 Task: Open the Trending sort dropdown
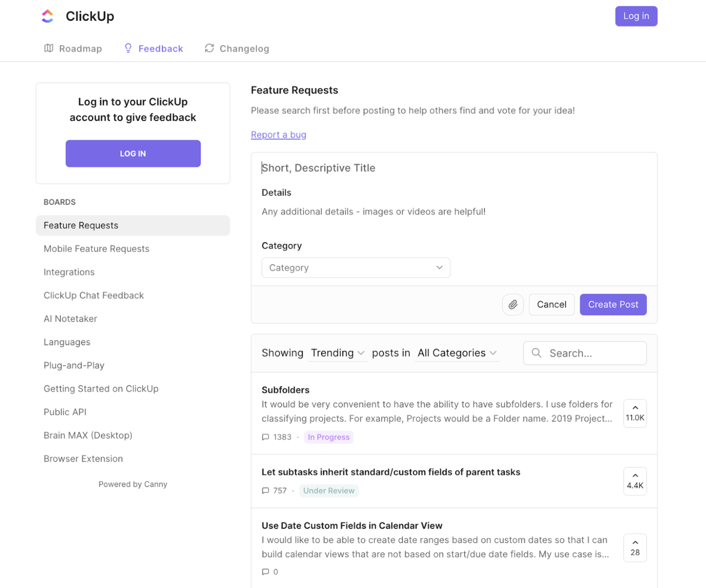coord(337,353)
